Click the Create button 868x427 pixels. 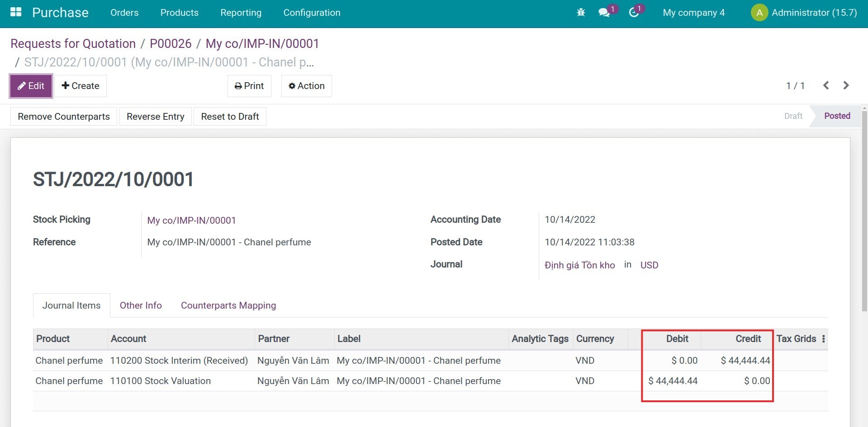81,85
